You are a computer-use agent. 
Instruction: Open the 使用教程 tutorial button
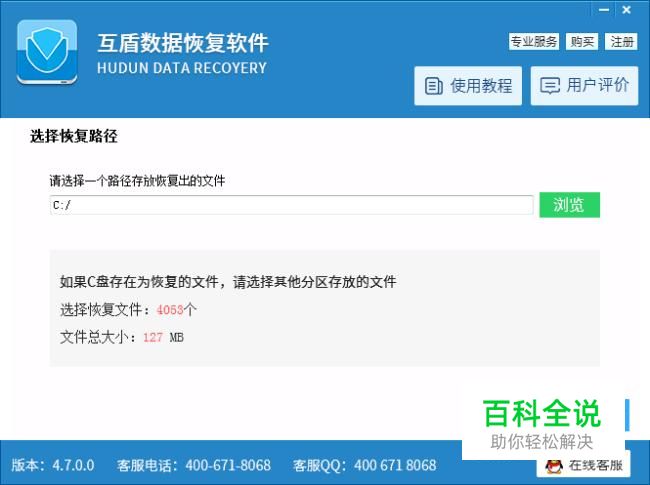coord(468,86)
